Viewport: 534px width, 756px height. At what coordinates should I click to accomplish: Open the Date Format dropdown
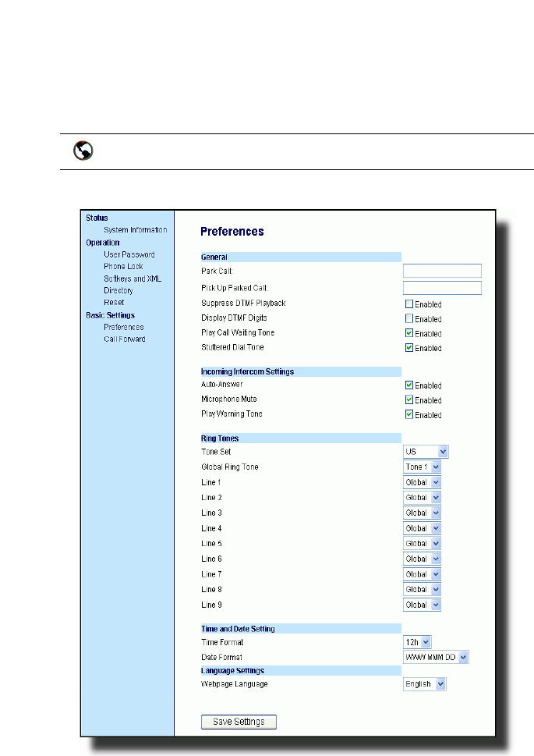pyautogui.click(x=436, y=657)
